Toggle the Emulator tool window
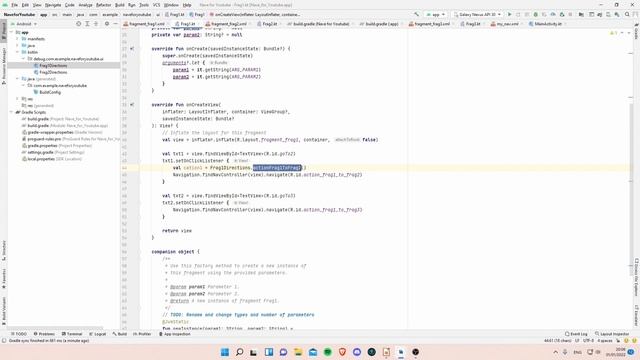 [636, 315]
